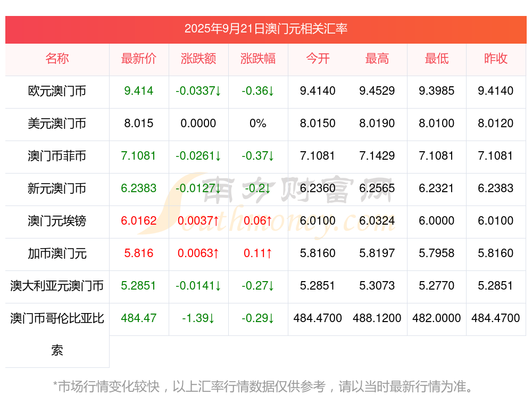Image resolution: width=532 pixels, height=403 pixels.
Task: Click change value -0.0261↓
Action: pos(198,156)
